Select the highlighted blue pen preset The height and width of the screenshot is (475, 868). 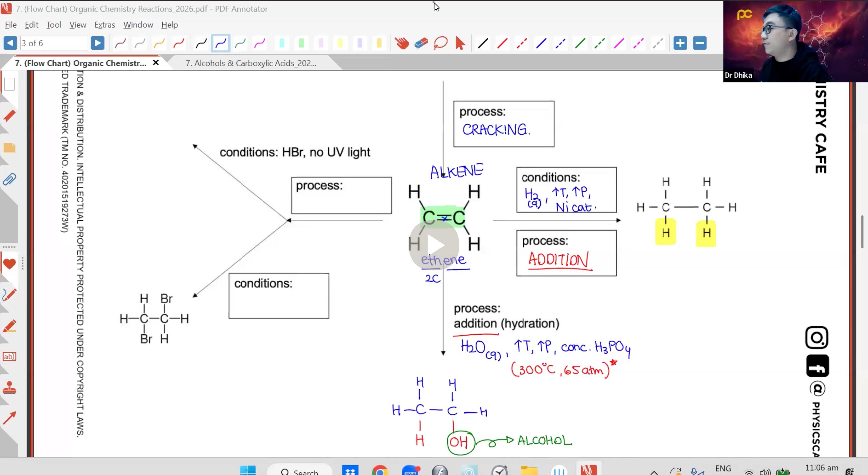click(x=221, y=43)
